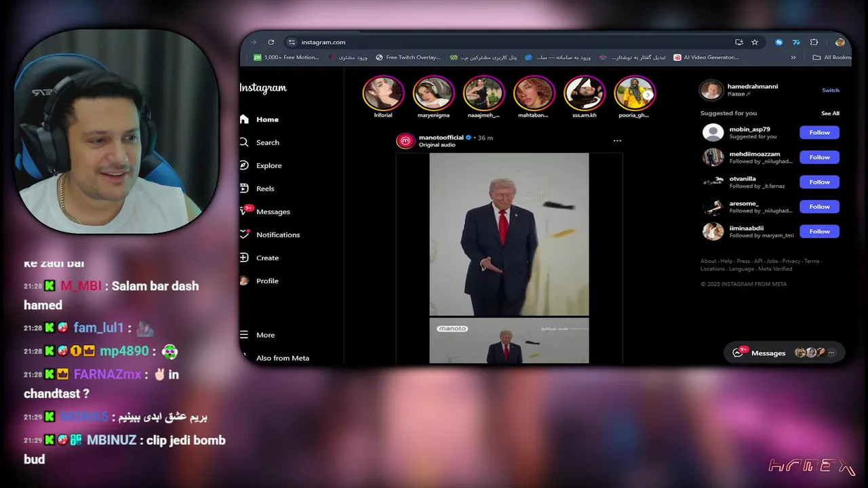
Task: Click the Meta Verified footer link
Action: coord(775,269)
